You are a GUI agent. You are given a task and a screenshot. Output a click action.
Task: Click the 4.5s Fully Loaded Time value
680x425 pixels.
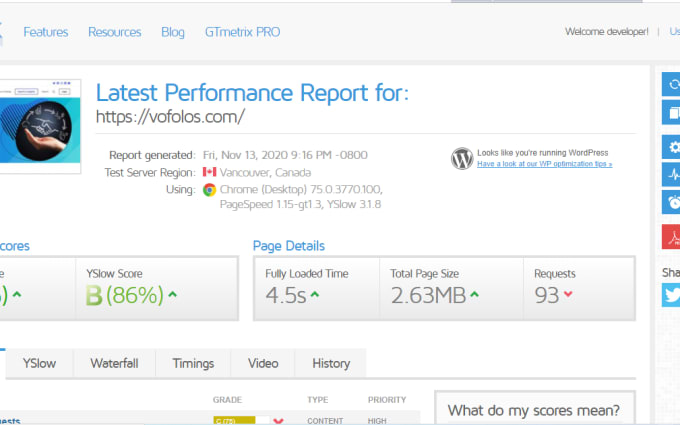point(286,295)
